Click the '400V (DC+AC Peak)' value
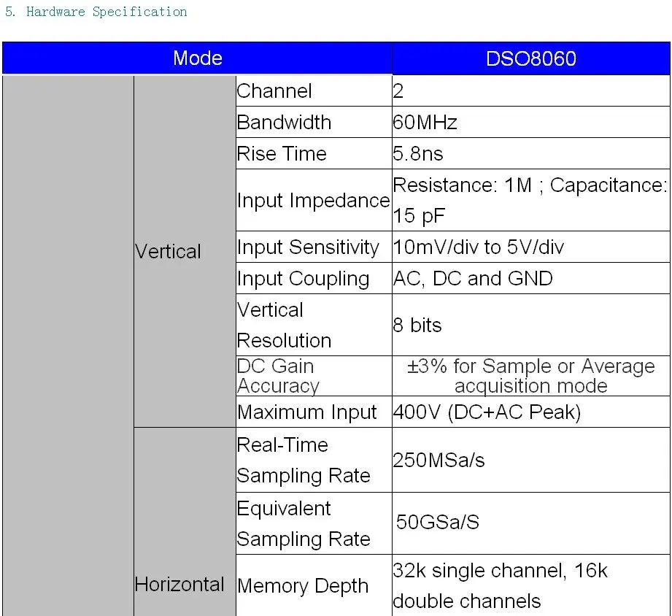 coord(487,412)
